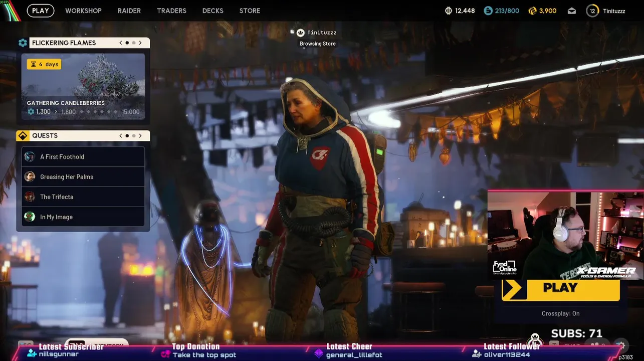644x361 pixels.
Task: Click the Flickering Flames event gear icon
Action: tap(23, 43)
